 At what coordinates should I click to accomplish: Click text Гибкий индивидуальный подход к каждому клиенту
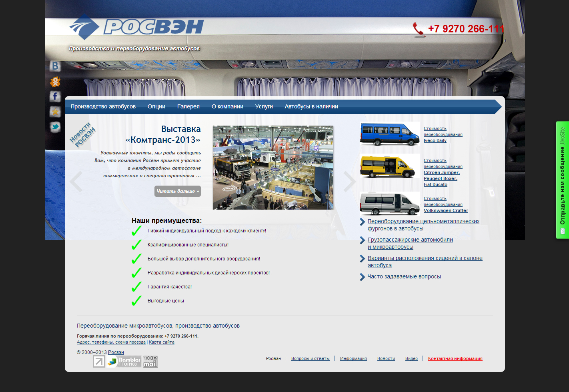click(207, 231)
